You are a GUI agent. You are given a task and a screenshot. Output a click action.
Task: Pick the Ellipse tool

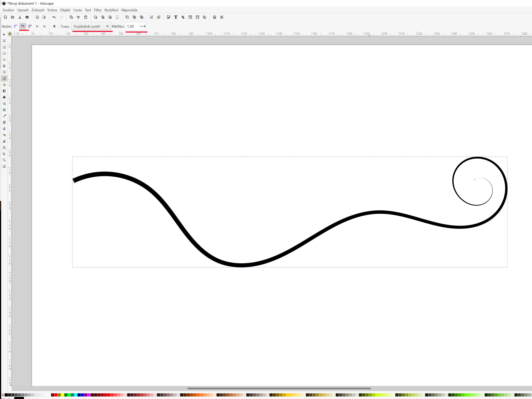click(x=4, y=53)
